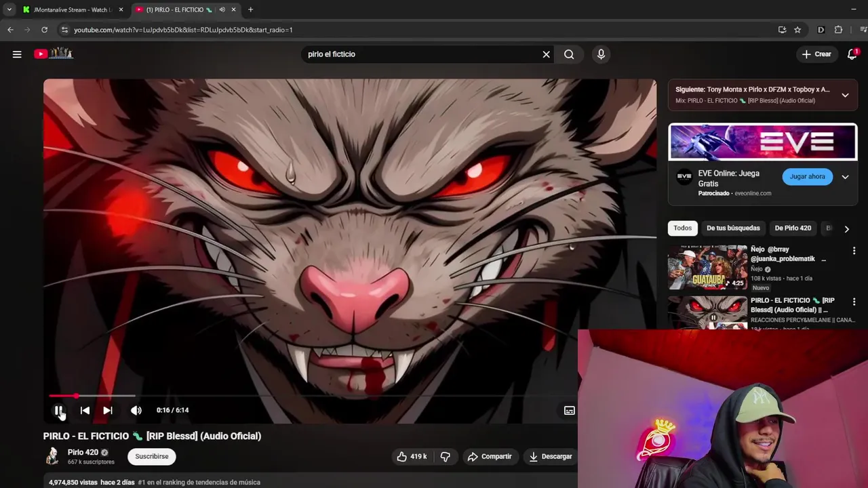Click the #1 en tendencias de música ranking
Image resolution: width=868 pixels, height=488 pixels.
click(x=199, y=482)
